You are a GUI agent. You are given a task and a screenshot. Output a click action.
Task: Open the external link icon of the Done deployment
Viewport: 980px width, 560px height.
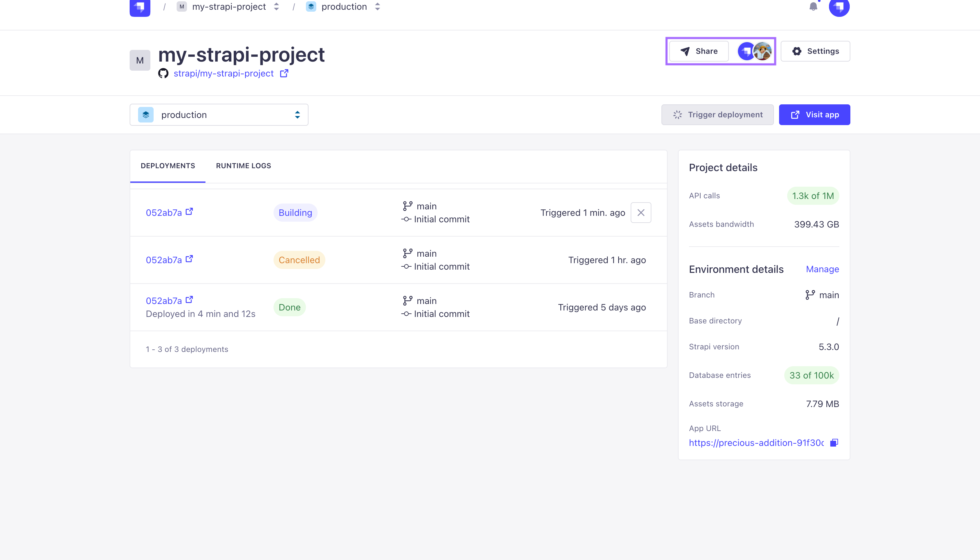(189, 300)
